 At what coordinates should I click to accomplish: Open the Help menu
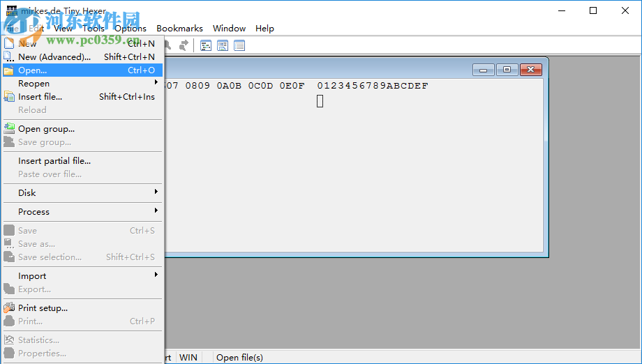point(264,29)
